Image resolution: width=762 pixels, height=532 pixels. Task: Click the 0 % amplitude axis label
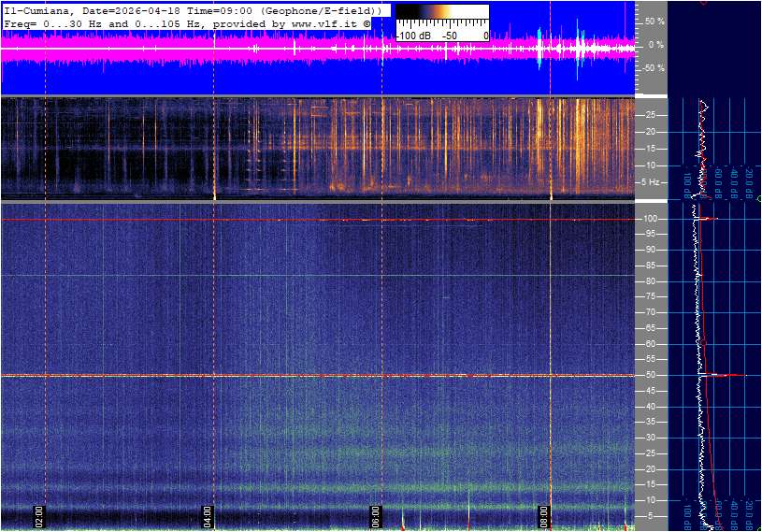pos(655,44)
